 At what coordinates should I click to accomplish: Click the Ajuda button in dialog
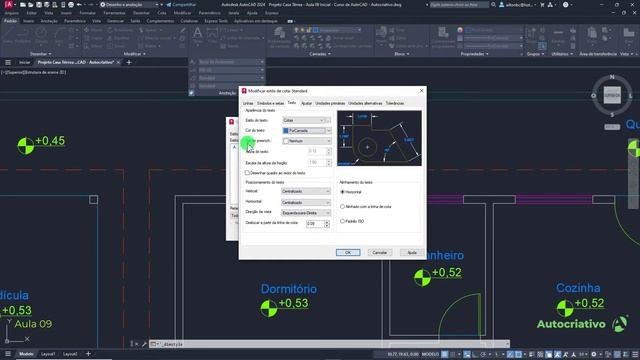pos(412,253)
